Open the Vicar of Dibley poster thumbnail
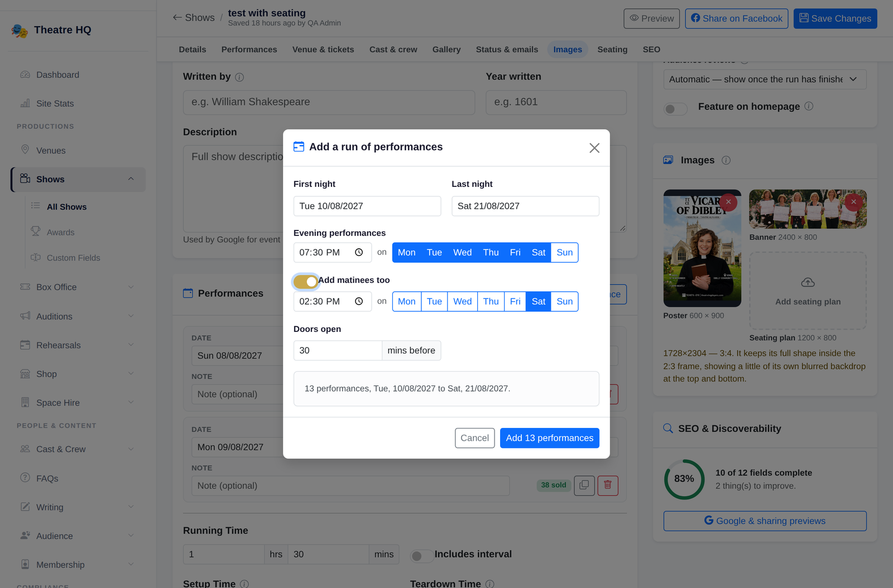This screenshot has height=588, width=893. pyautogui.click(x=702, y=248)
